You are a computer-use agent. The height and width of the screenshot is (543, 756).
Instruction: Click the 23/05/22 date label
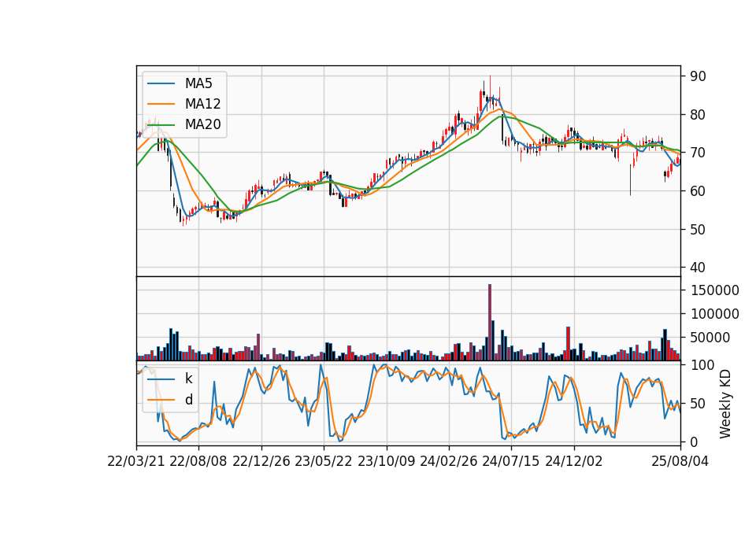(x=324, y=461)
